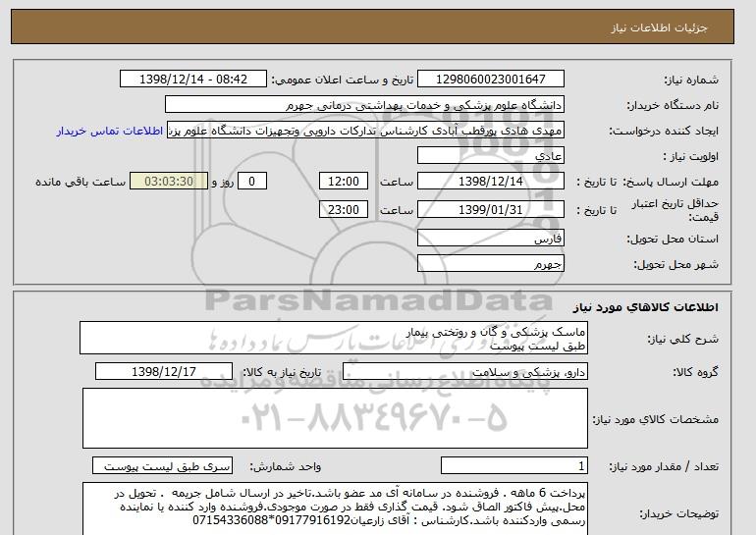Click the جزئیات اطلاعات نیاز header title
Image resolution: width=756 pixels, height=535 pixels.
[659, 27]
